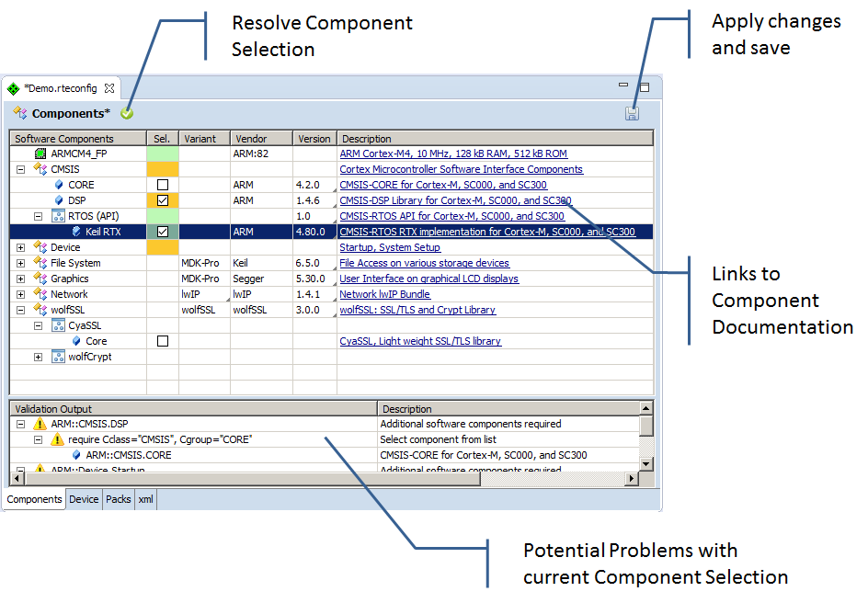Expand the Graphics node
The width and height of the screenshot is (868, 603).
(20, 279)
